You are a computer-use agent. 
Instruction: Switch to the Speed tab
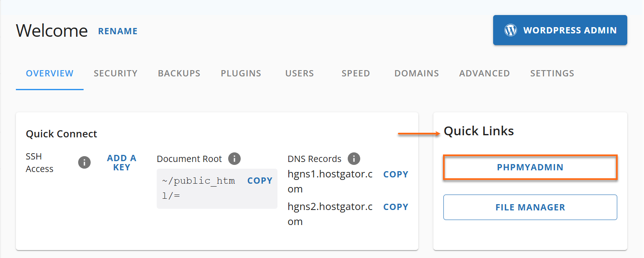(x=356, y=73)
